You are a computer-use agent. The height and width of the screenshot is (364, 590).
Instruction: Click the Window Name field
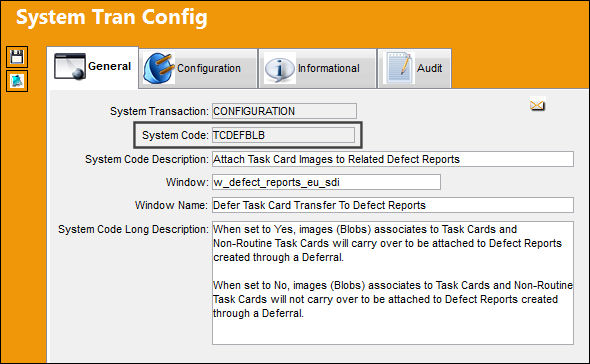click(x=393, y=205)
